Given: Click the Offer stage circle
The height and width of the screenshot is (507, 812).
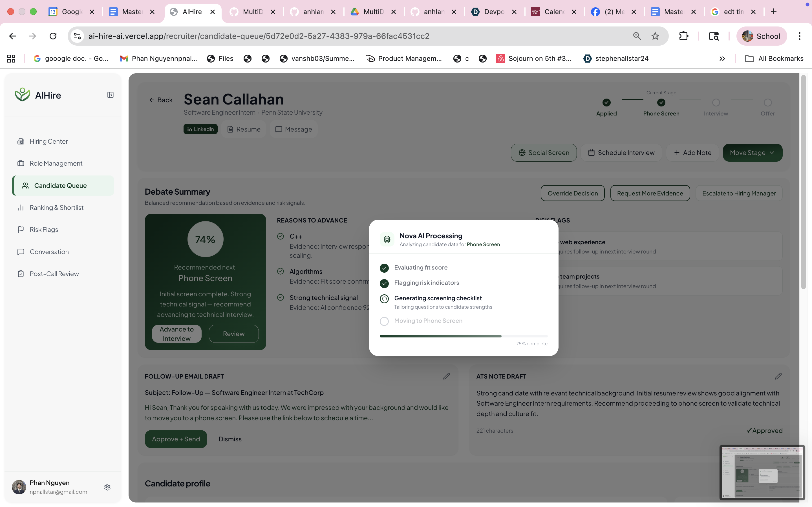Looking at the screenshot, I should [x=767, y=103].
